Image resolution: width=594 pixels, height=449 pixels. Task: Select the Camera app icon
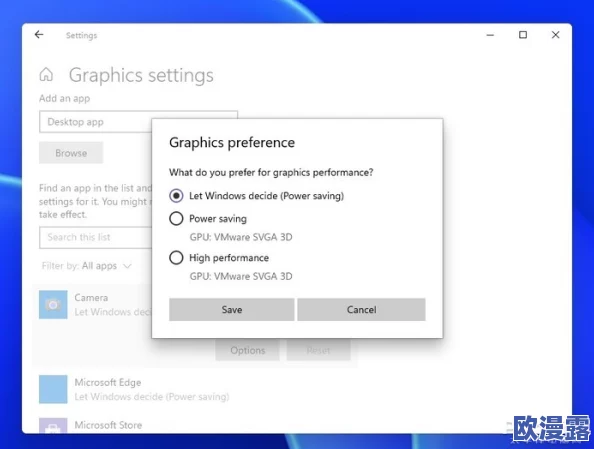coord(53,305)
